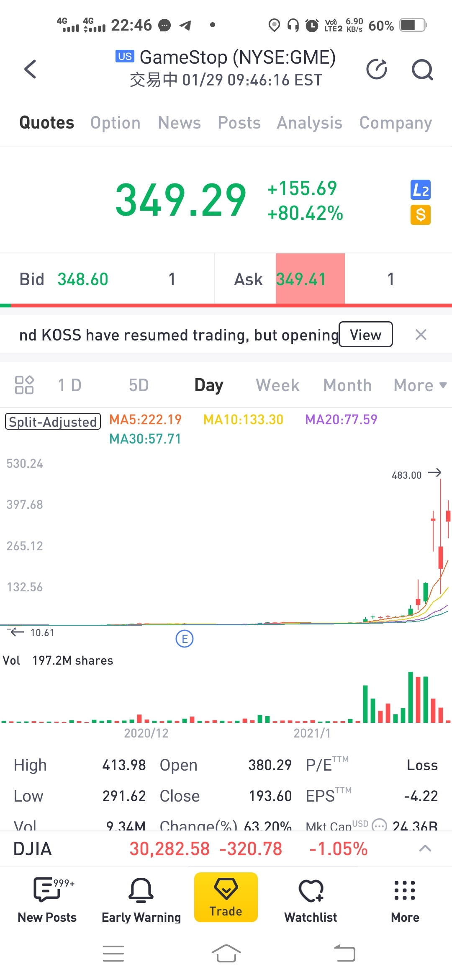The image size is (452, 980).
Task: Tap the US market flag badge
Action: [x=125, y=56]
